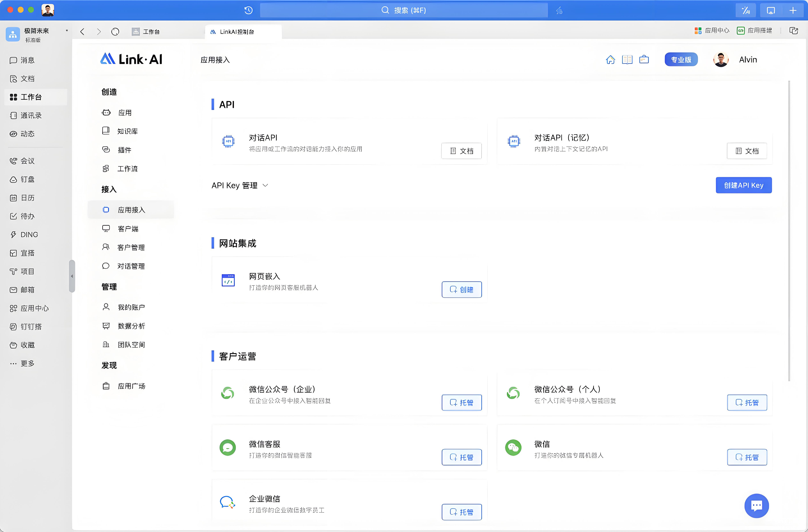This screenshot has height=532, width=808.
Task: Click 托管 for 微信公众号（个人）
Action: [x=747, y=403]
